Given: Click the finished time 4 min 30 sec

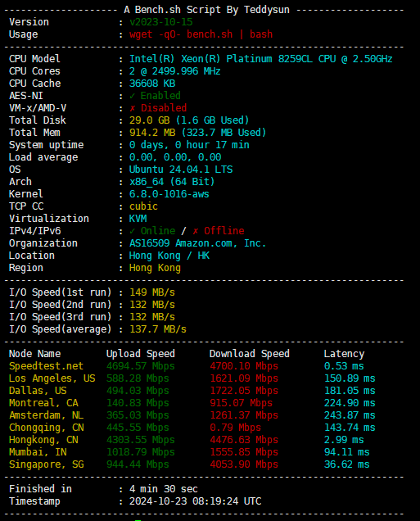Looking at the screenshot, I should pyautogui.click(x=164, y=489).
